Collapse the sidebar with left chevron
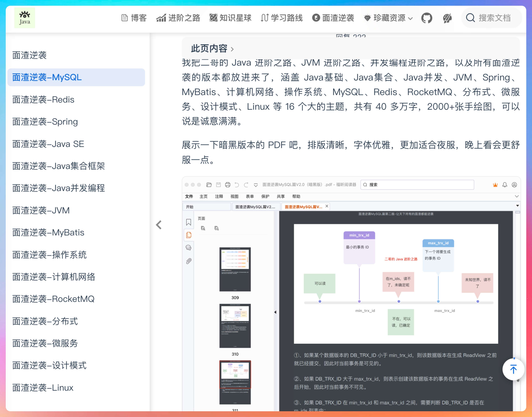 (x=159, y=225)
